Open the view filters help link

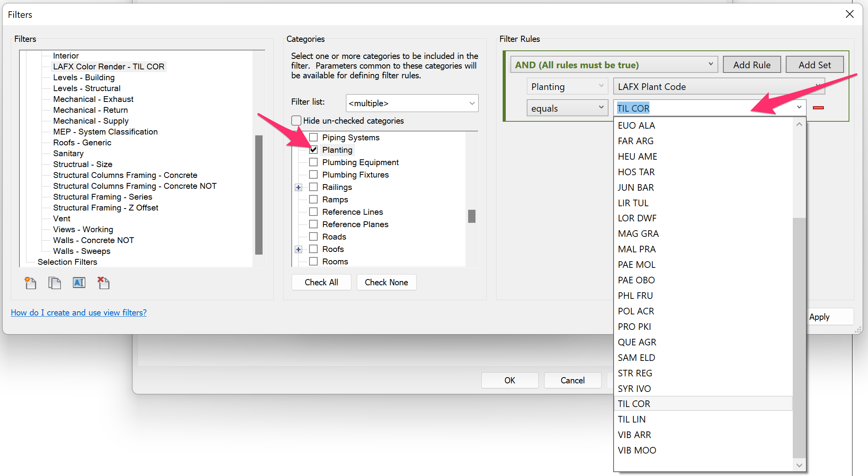[x=79, y=312]
